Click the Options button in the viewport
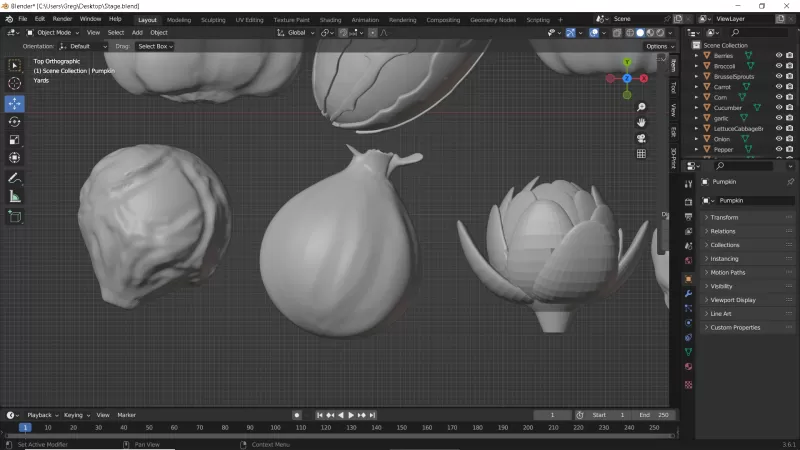 pos(659,46)
